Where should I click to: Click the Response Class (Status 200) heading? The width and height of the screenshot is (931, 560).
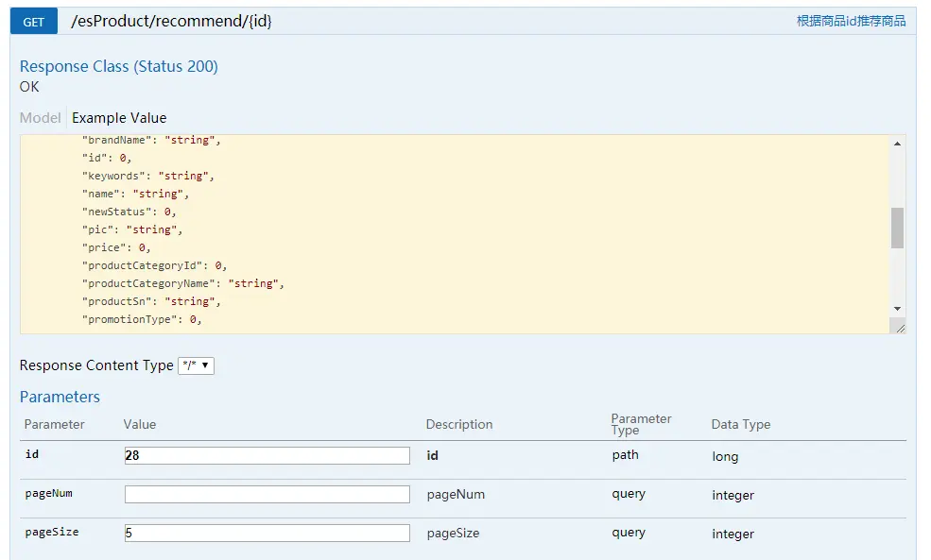click(119, 66)
